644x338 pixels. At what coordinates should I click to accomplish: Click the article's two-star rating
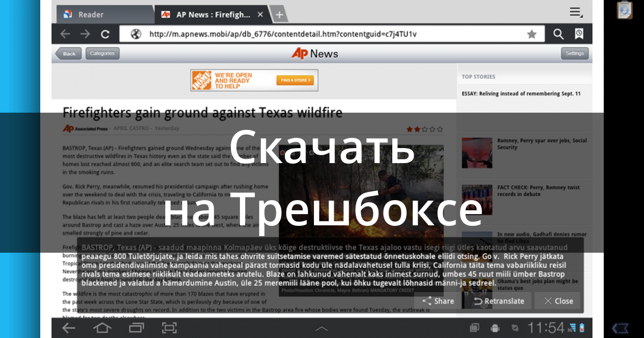(x=425, y=129)
